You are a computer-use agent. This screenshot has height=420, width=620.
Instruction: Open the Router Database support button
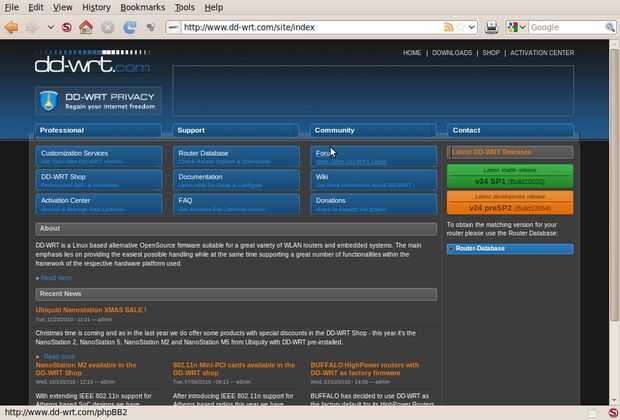236,156
